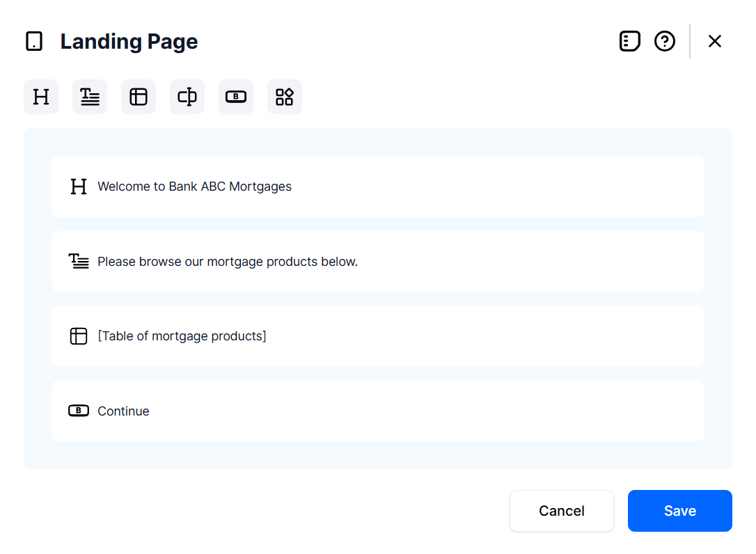Click the button icon beside Continue
Screen dimensions: 756x554
click(79, 411)
